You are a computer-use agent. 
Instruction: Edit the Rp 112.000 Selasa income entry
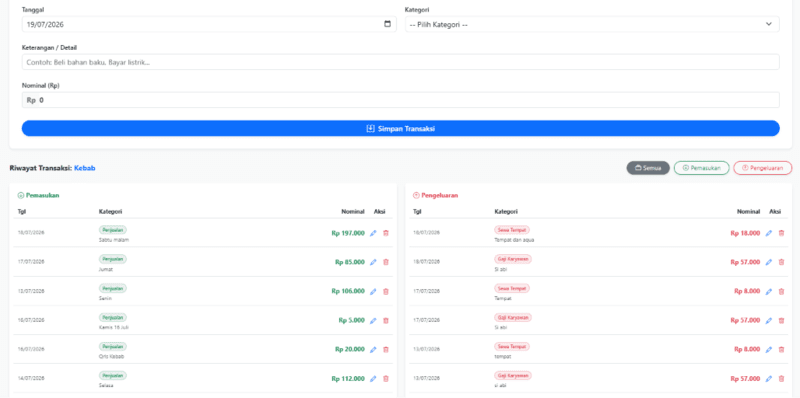[x=373, y=379]
